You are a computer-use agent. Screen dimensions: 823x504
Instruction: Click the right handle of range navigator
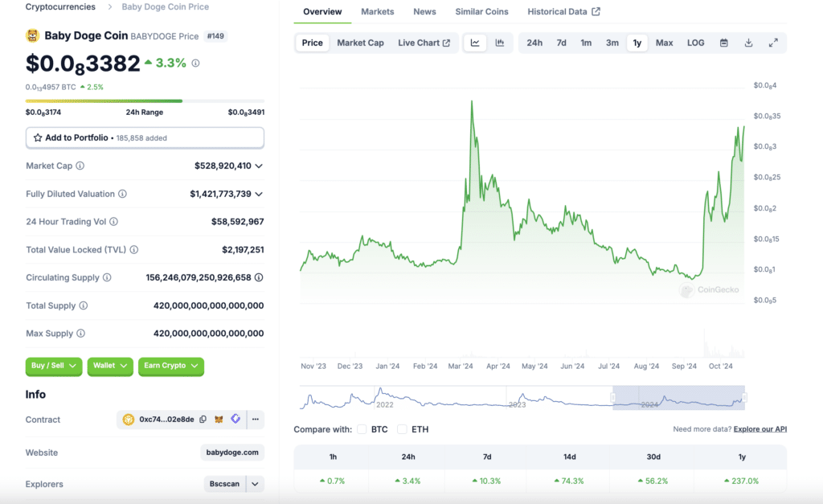click(x=744, y=397)
